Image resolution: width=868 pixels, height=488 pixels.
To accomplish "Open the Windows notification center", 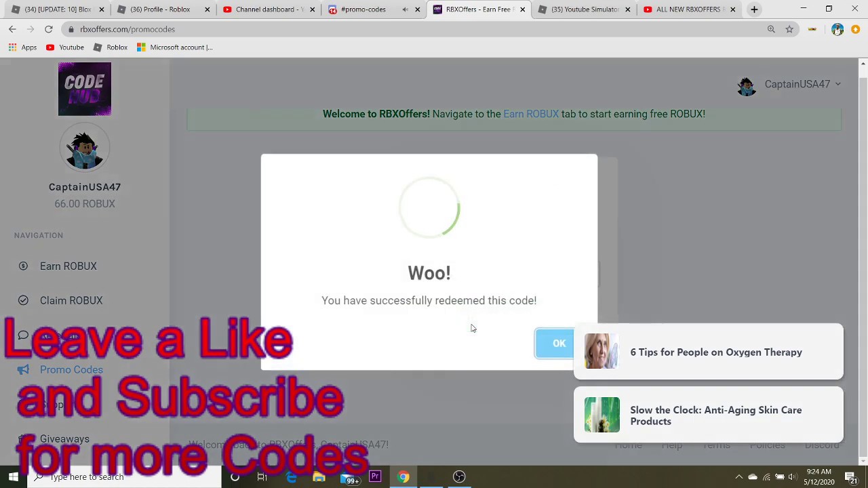I will (x=850, y=476).
